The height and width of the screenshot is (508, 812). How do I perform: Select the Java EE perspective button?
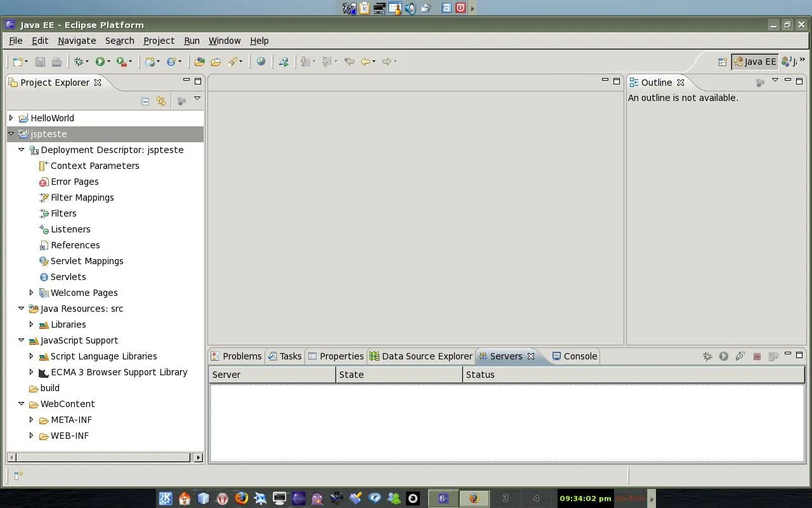754,62
